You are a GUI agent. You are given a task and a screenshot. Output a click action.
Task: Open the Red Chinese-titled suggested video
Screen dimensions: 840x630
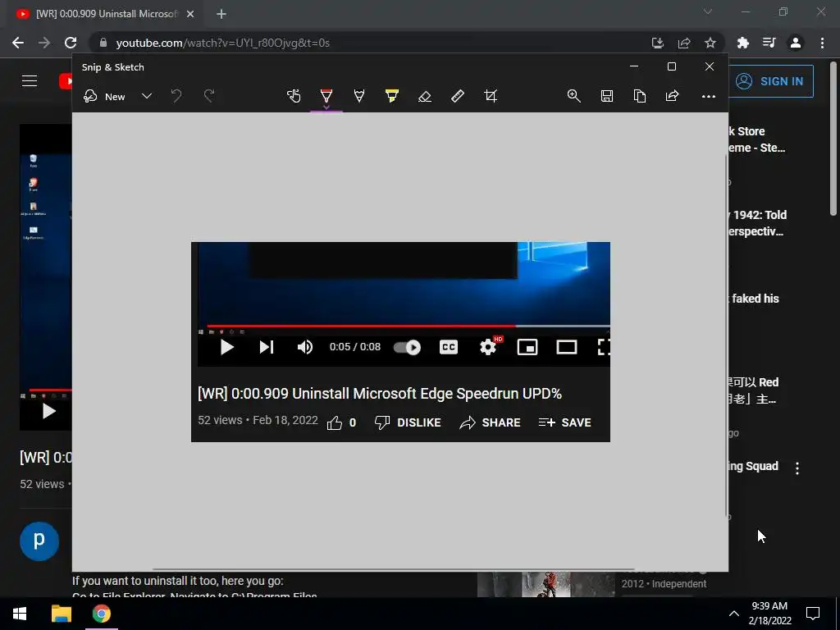753,390
